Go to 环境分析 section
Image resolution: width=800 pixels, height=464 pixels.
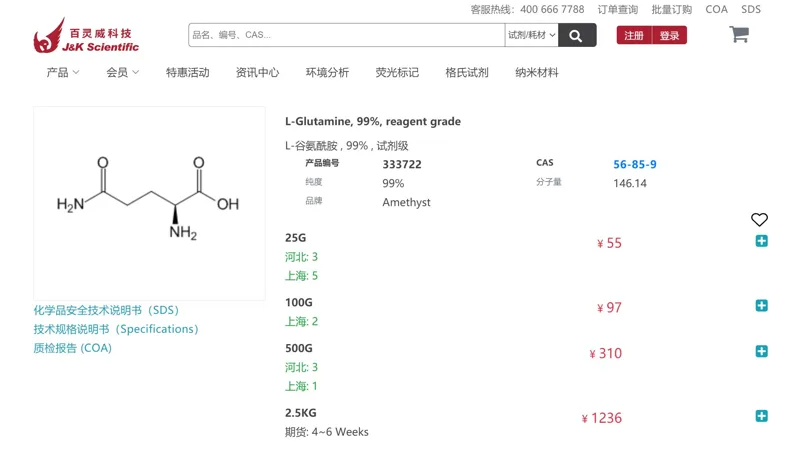[x=328, y=72]
